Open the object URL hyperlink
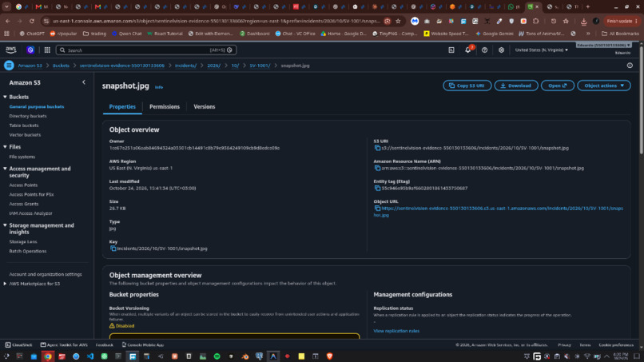The height and width of the screenshot is (362, 644). (499, 212)
